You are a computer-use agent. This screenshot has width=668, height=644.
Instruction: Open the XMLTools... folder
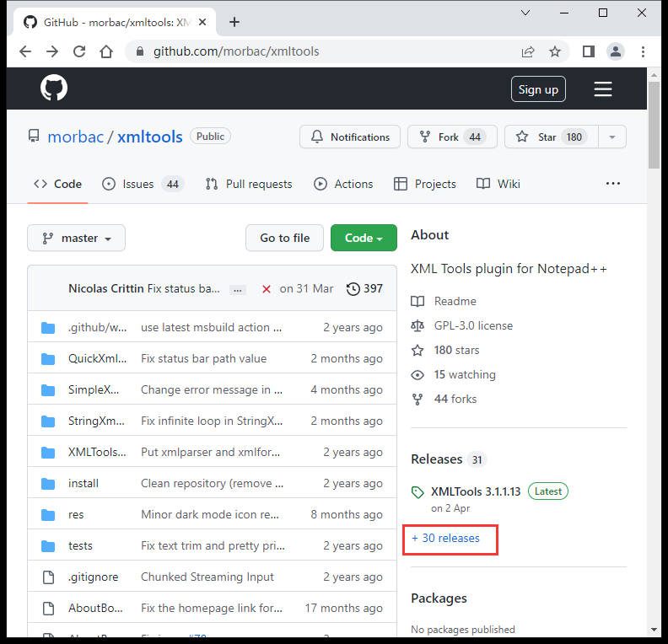97,452
